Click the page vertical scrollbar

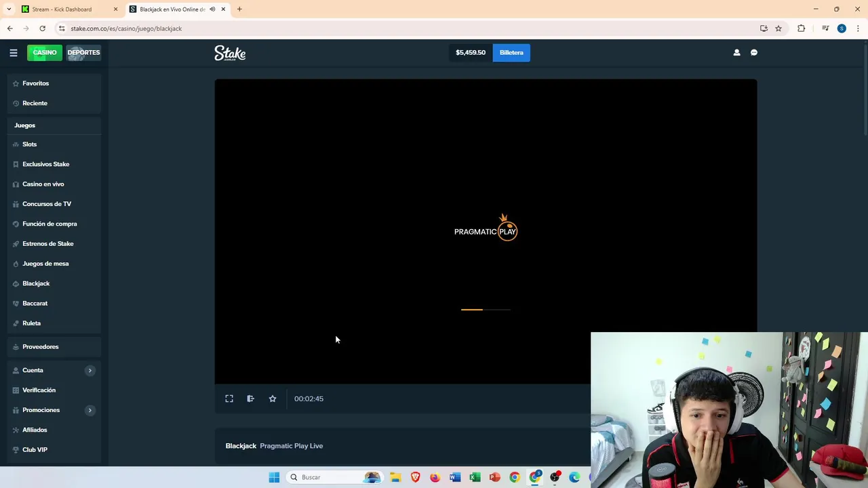[865, 88]
